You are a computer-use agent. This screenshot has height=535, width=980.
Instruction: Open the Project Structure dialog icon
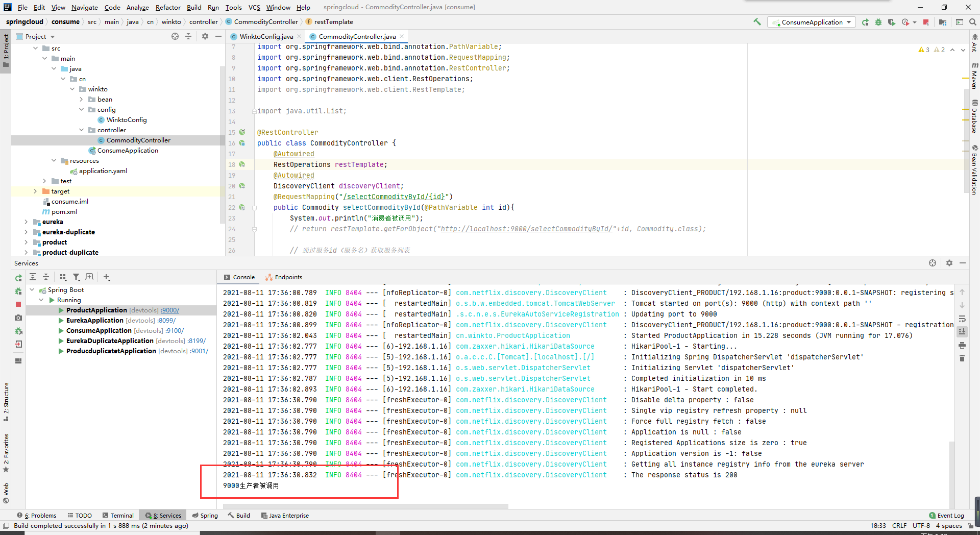[943, 22]
